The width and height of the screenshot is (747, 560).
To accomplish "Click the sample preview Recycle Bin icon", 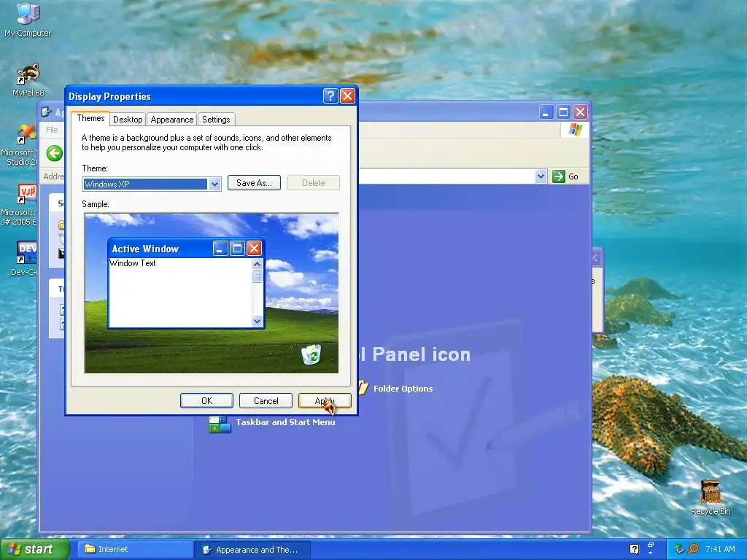I will (311, 354).
